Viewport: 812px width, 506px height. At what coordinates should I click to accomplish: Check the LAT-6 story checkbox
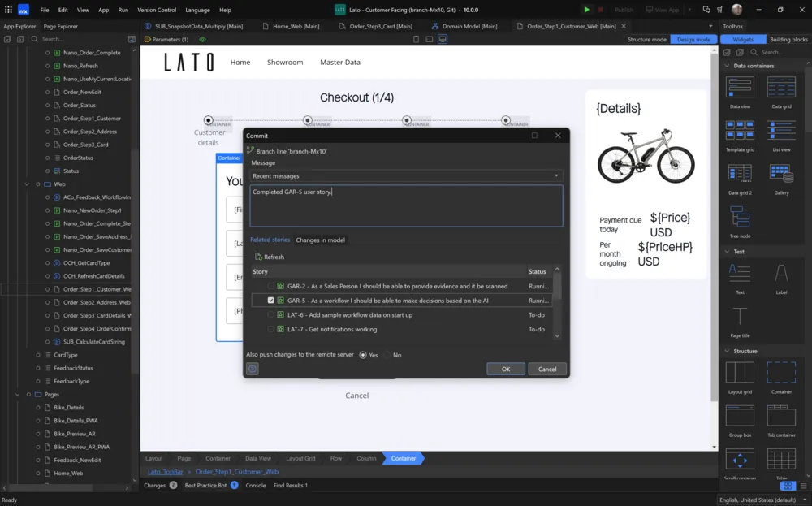(271, 315)
